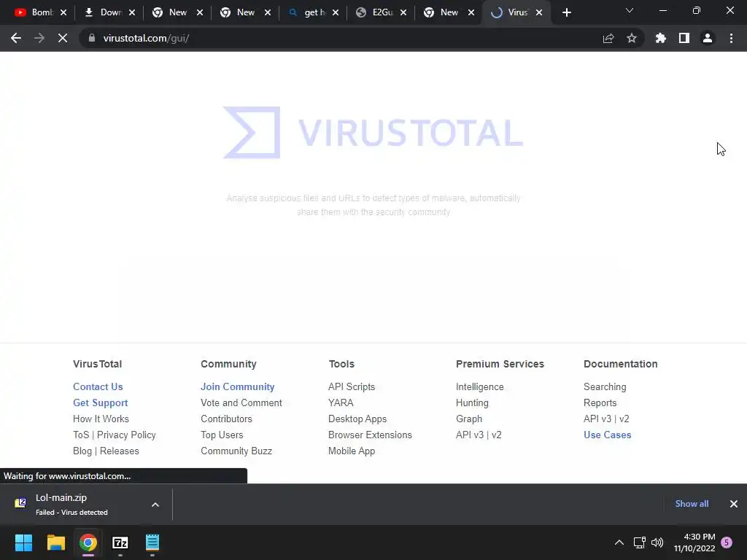This screenshot has height=560, width=747.
Task: Click the forward navigation arrow
Action: click(x=39, y=38)
